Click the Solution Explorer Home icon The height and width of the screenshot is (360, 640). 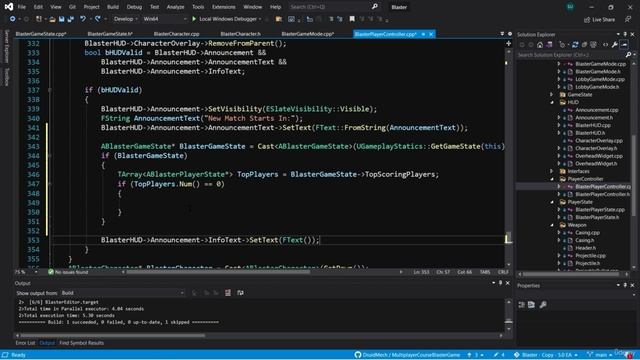(x=540, y=45)
